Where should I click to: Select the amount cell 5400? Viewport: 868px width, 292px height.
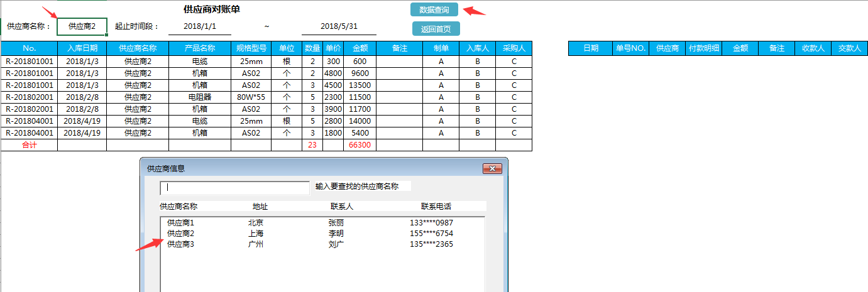point(360,133)
